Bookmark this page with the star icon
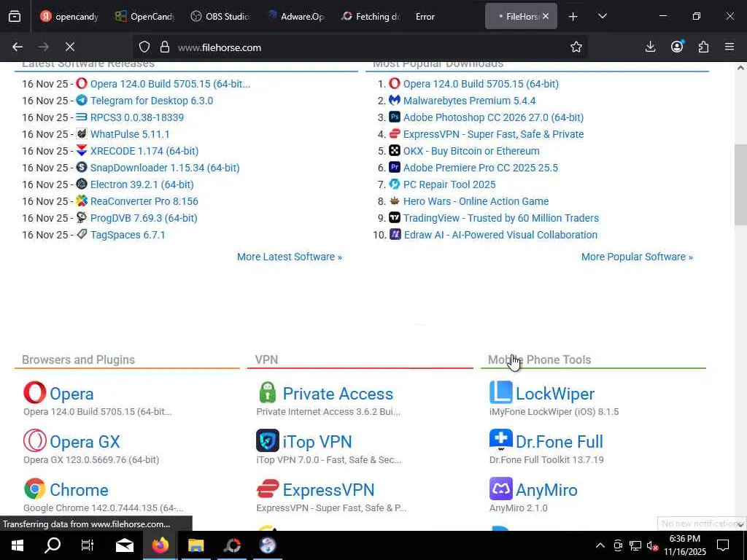Viewport: 747px width, 560px height. (576, 47)
